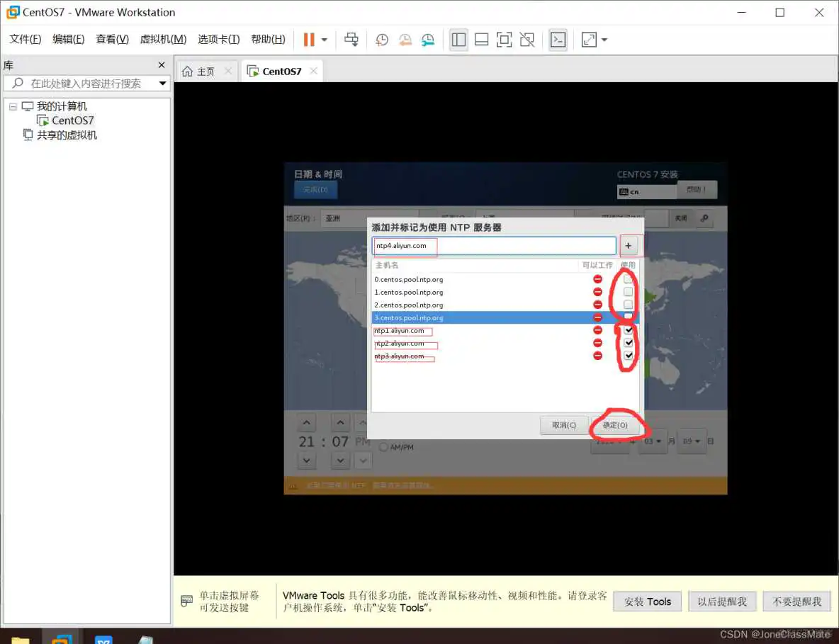Screen dimensions: 839x644
Task: Suspend the virtual machine with pause icon
Action: tap(310, 40)
